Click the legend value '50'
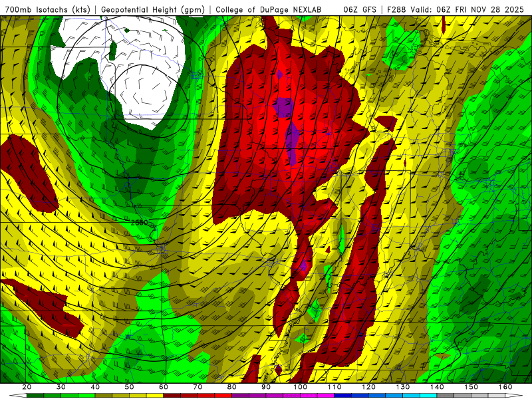Viewport: 532px width, 399px height. click(x=129, y=387)
